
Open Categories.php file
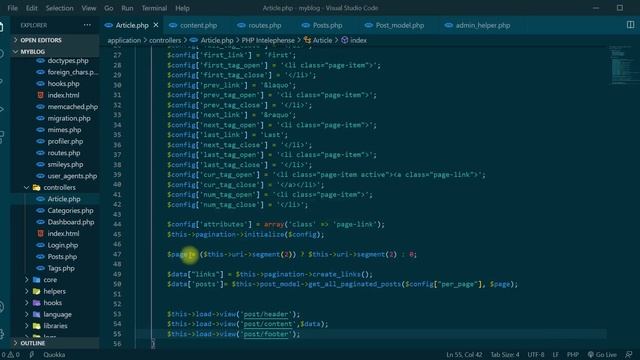click(70, 210)
